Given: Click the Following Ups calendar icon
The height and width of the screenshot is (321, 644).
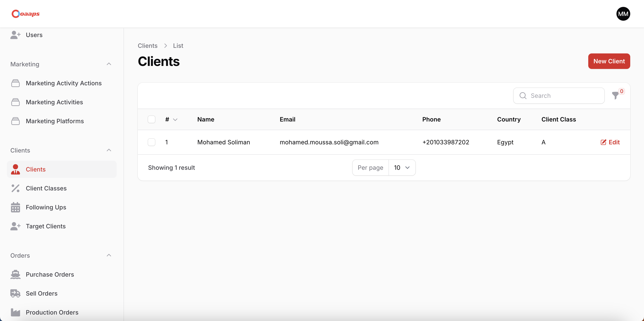Looking at the screenshot, I should pos(15,207).
